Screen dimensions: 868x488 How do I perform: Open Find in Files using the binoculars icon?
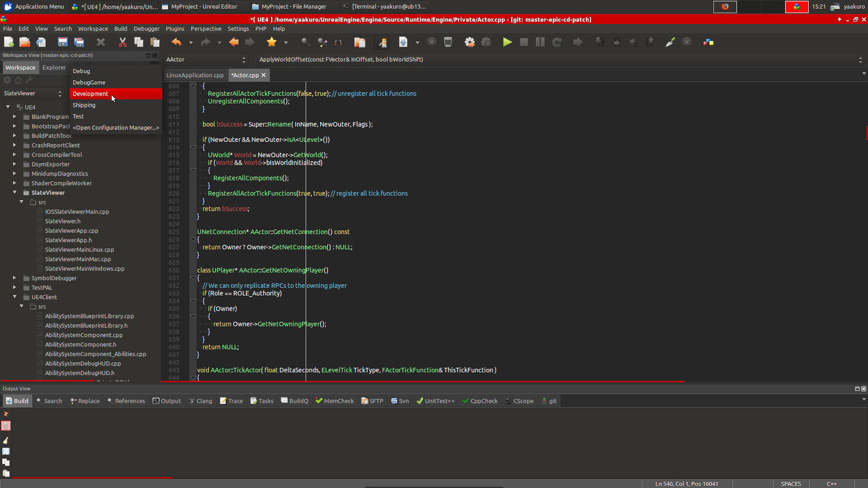pyautogui.click(x=339, y=42)
